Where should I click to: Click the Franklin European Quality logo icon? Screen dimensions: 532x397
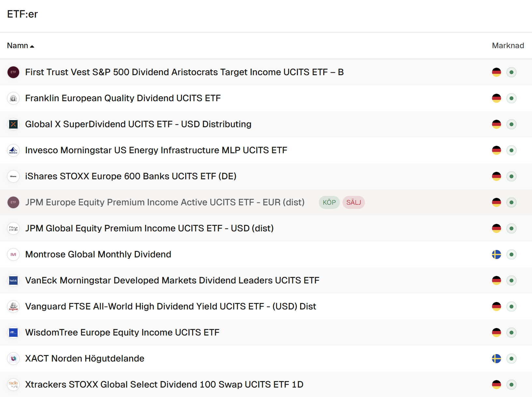point(13,98)
